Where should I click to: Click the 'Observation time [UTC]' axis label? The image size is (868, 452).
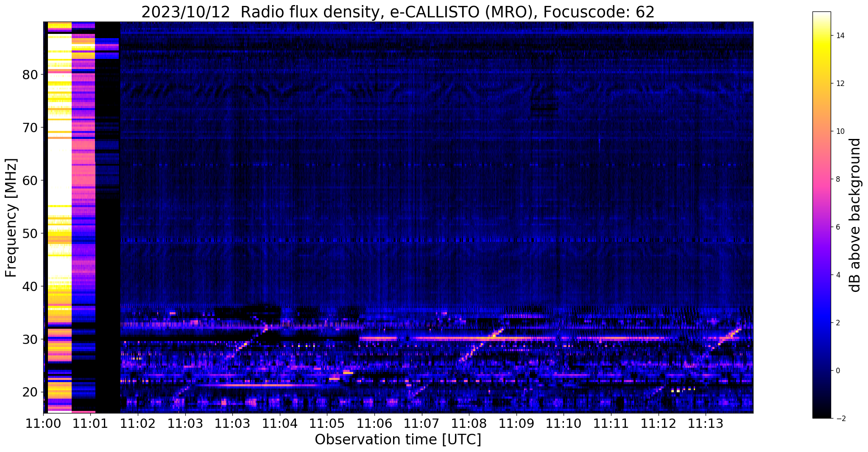398,440
